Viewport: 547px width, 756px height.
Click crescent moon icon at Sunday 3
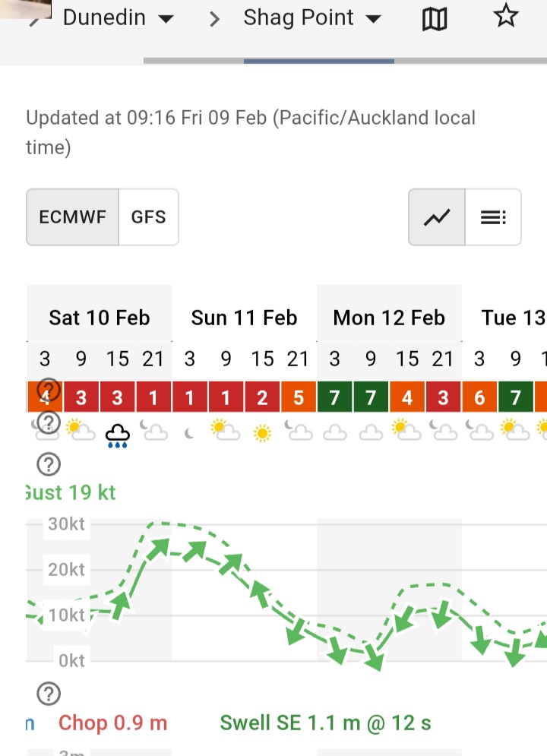click(189, 434)
